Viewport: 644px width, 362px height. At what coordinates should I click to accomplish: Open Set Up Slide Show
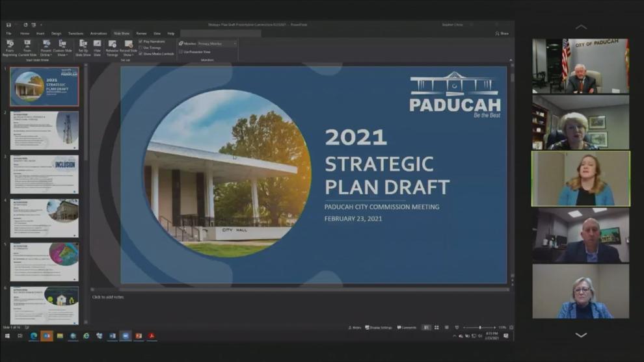coord(83,47)
